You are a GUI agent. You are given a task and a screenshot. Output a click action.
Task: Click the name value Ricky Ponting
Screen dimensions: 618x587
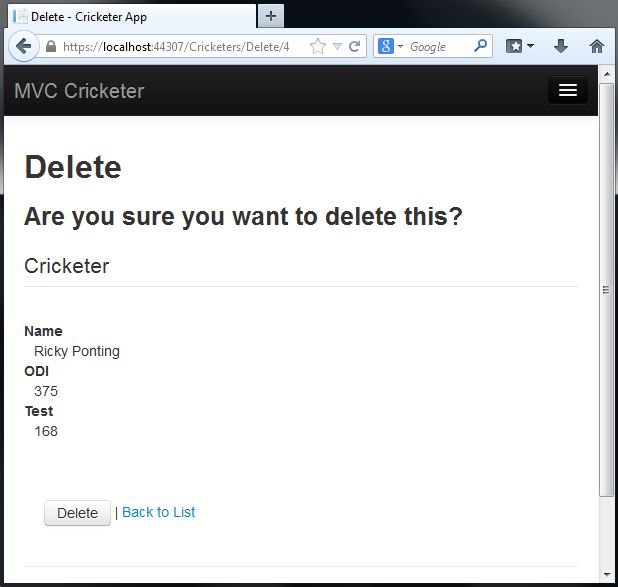click(77, 351)
